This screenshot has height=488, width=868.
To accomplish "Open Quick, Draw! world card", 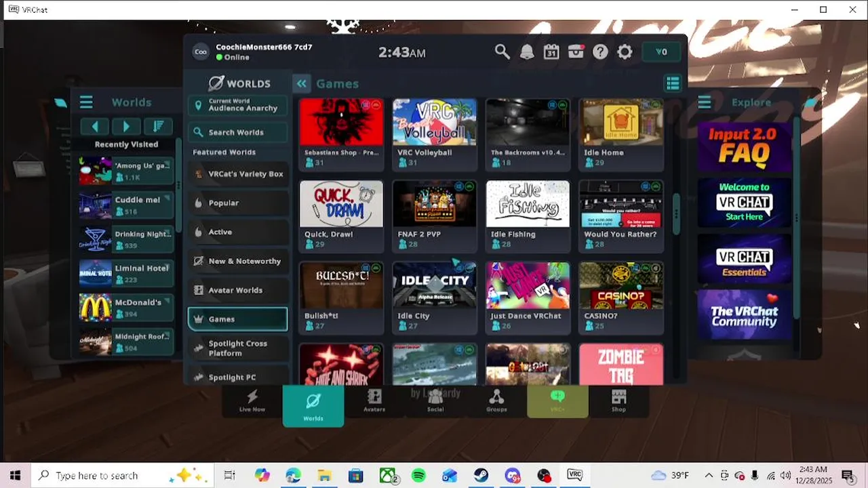I will point(341,216).
